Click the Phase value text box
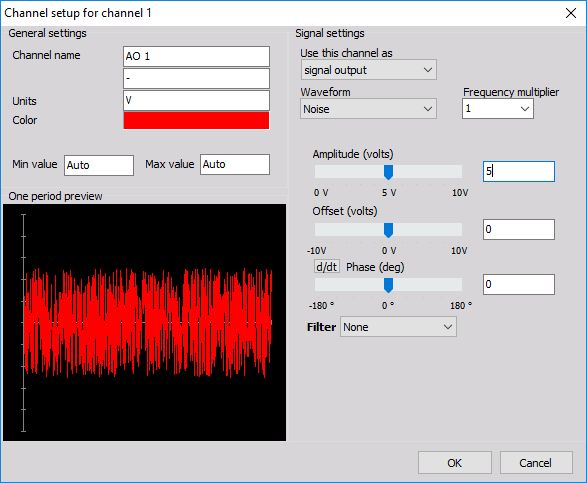The image size is (587, 483). (x=519, y=285)
